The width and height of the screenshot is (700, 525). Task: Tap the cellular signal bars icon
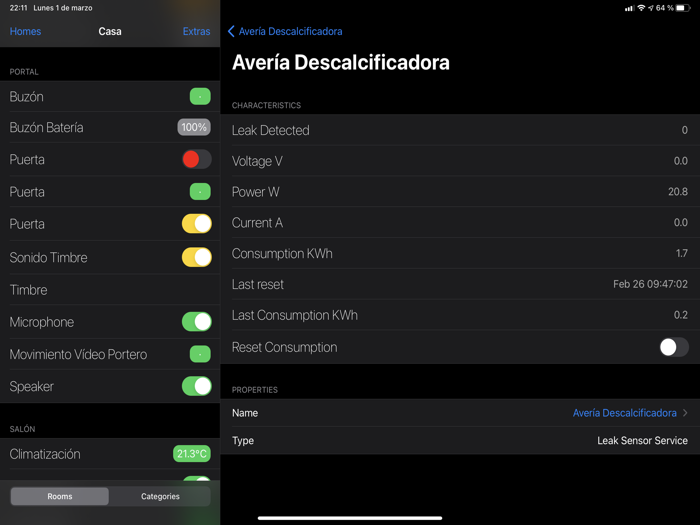[x=629, y=8]
